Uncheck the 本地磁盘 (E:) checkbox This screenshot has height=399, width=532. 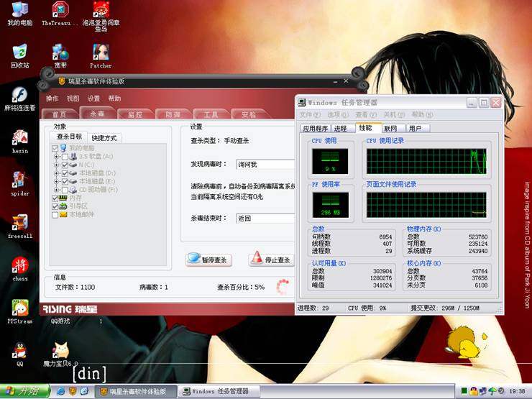point(65,181)
